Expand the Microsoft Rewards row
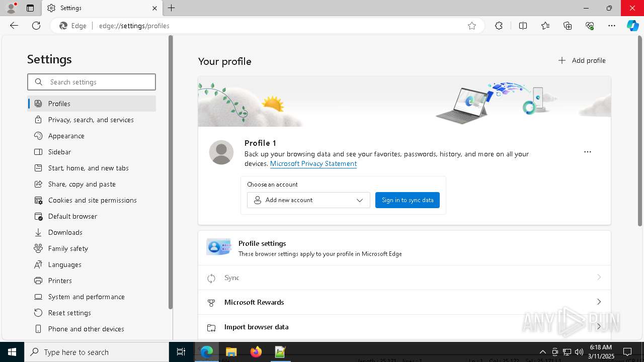 pos(405,302)
